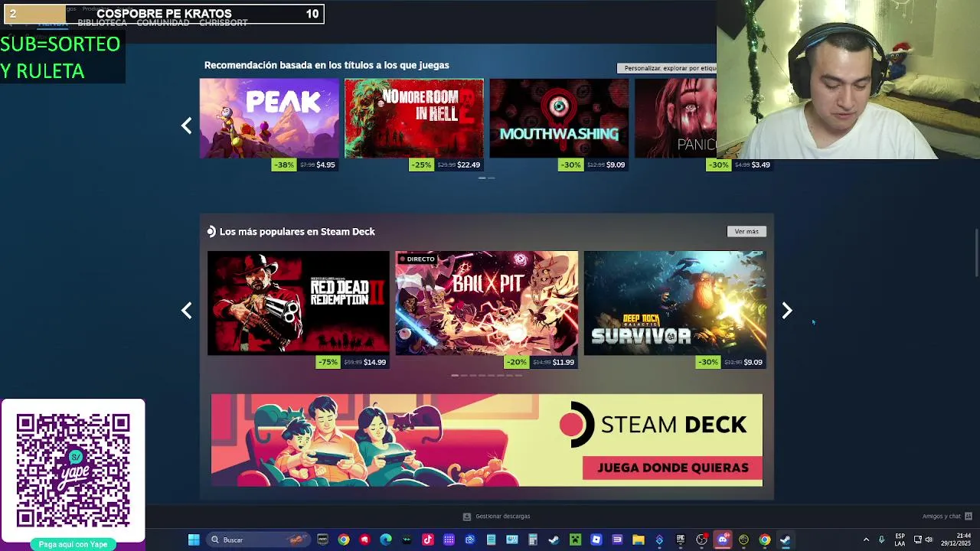Viewport: 980px width, 551px height.
Task: Click the DIRECTO live badge
Action: point(416,259)
